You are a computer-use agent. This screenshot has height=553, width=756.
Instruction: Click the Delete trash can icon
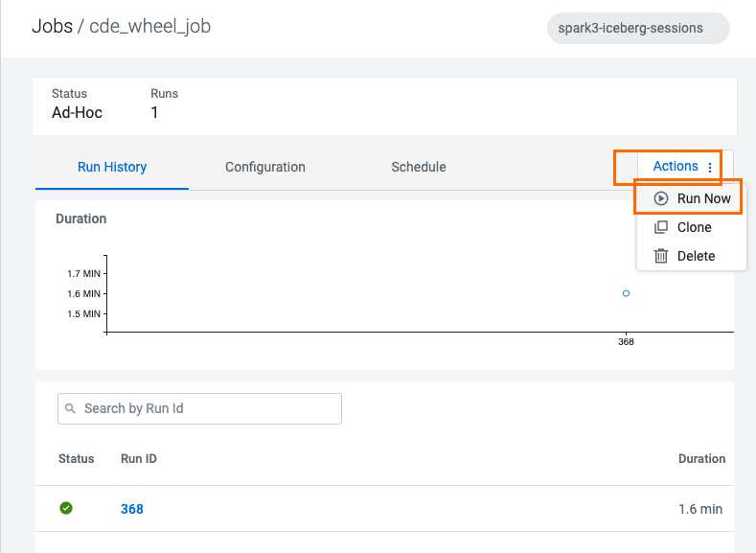click(x=661, y=256)
